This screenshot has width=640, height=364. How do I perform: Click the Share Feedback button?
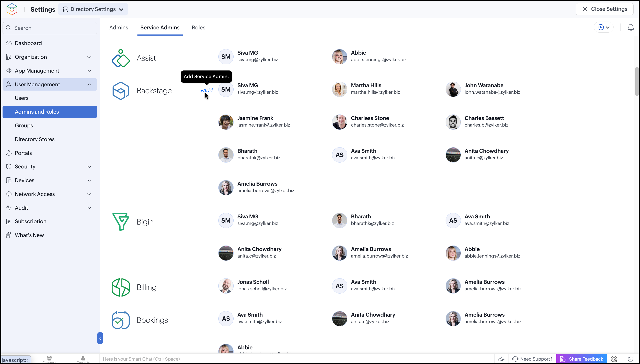(582, 359)
